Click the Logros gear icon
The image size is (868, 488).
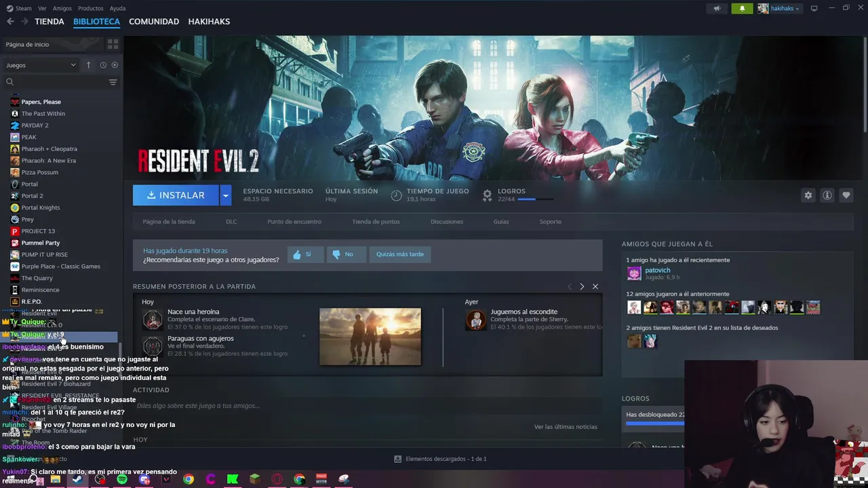coord(487,195)
